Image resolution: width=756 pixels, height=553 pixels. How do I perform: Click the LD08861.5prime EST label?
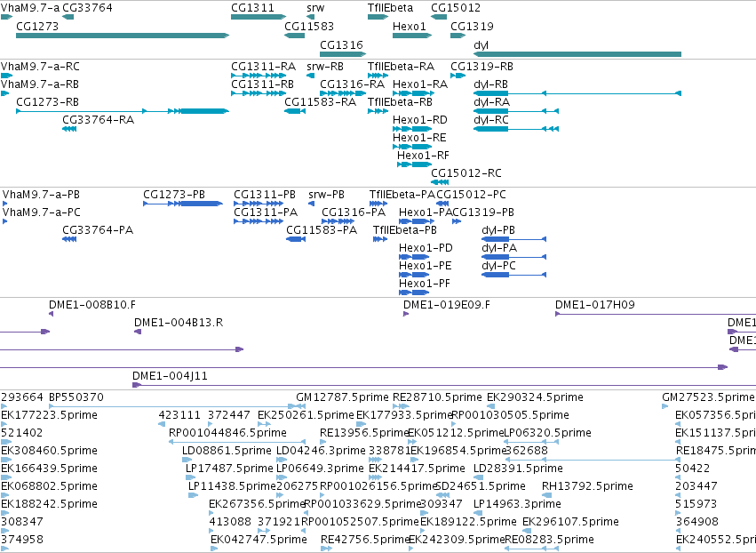(227, 451)
